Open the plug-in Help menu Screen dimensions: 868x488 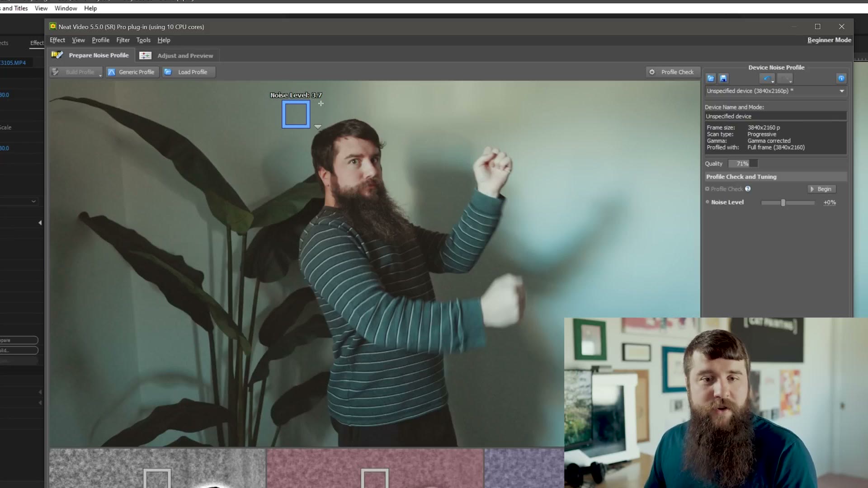coord(164,40)
